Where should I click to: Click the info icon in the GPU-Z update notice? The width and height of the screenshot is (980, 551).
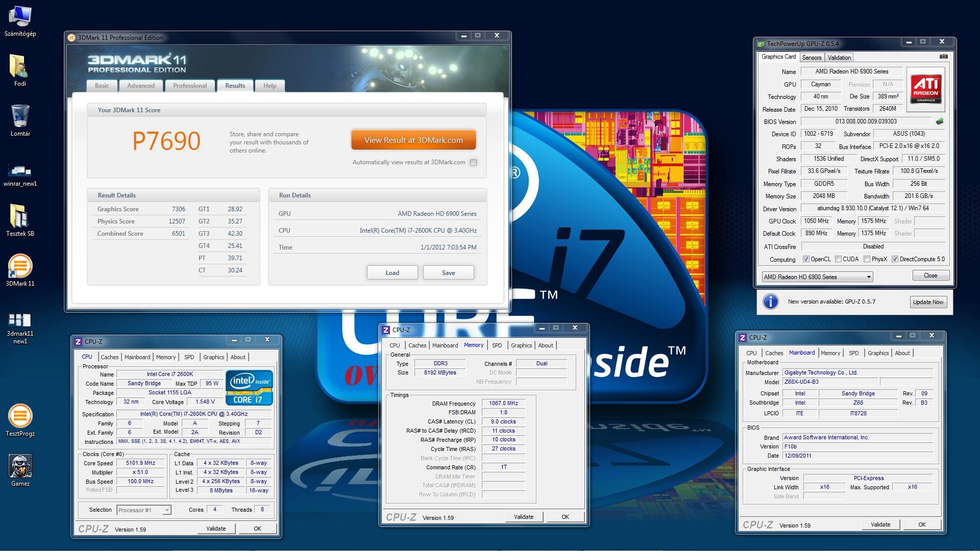pos(770,302)
